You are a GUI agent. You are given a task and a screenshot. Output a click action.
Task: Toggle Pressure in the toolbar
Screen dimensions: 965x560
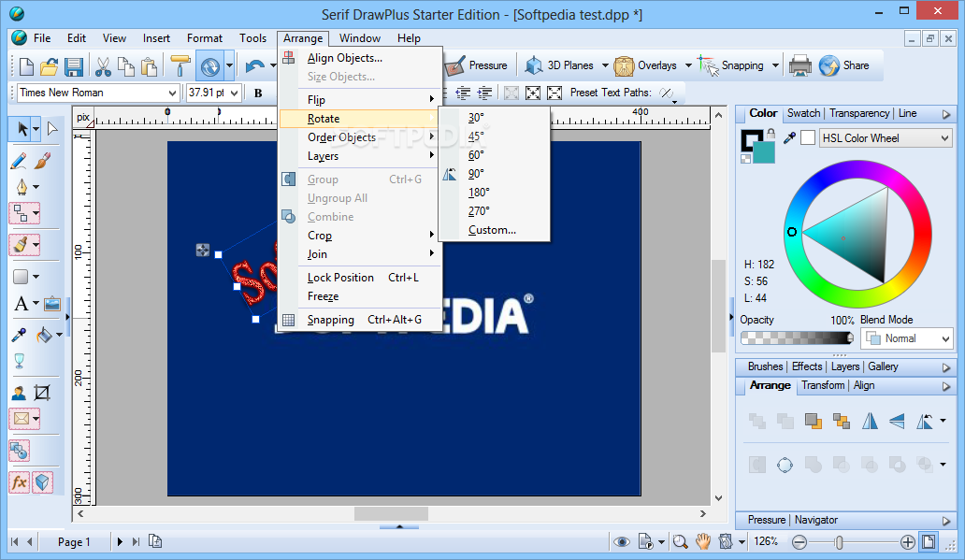tap(477, 65)
